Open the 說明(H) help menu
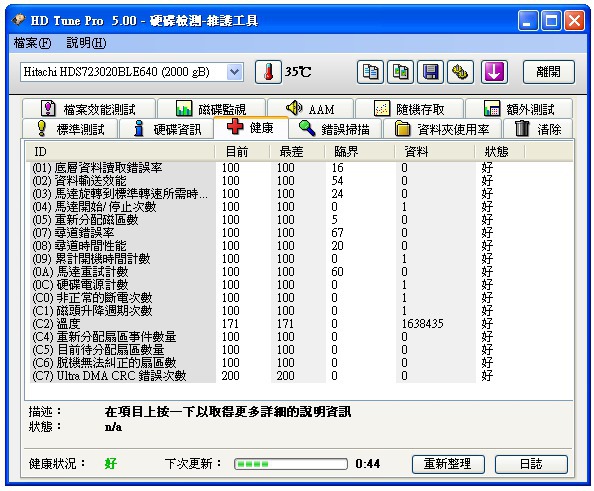594x491 pixels. click(86, 43)
